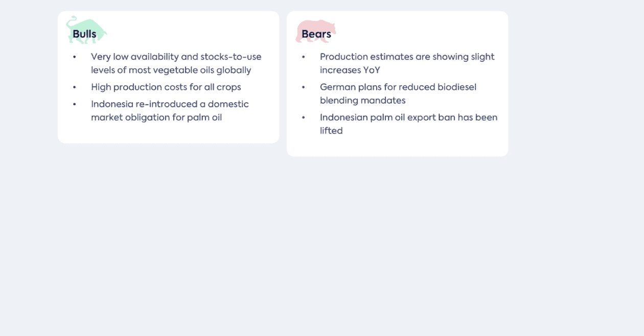The image size is (644, 336).
Task: Select the Bears heading
Action: pyautogui.click(x=316, y=34)
